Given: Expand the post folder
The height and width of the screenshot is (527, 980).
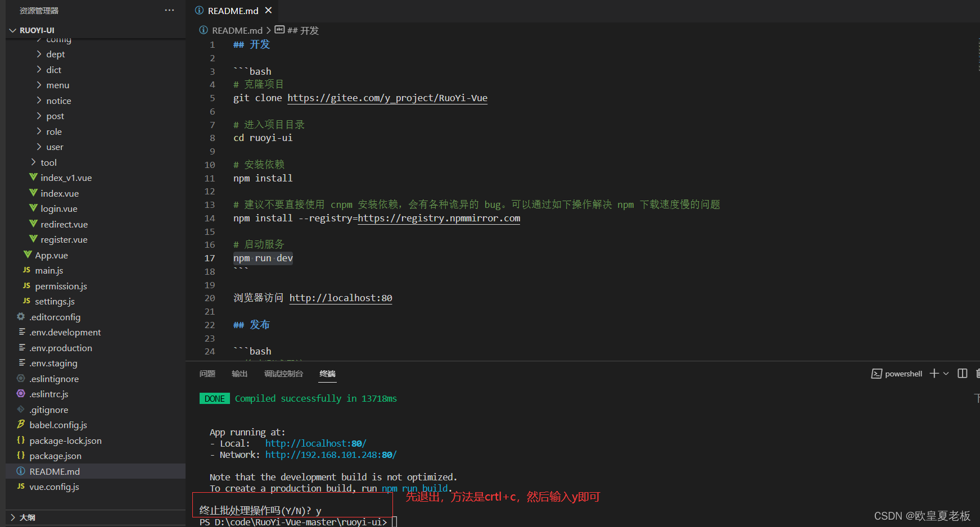Looking at the screenshot, I should [x=39, y=116].
